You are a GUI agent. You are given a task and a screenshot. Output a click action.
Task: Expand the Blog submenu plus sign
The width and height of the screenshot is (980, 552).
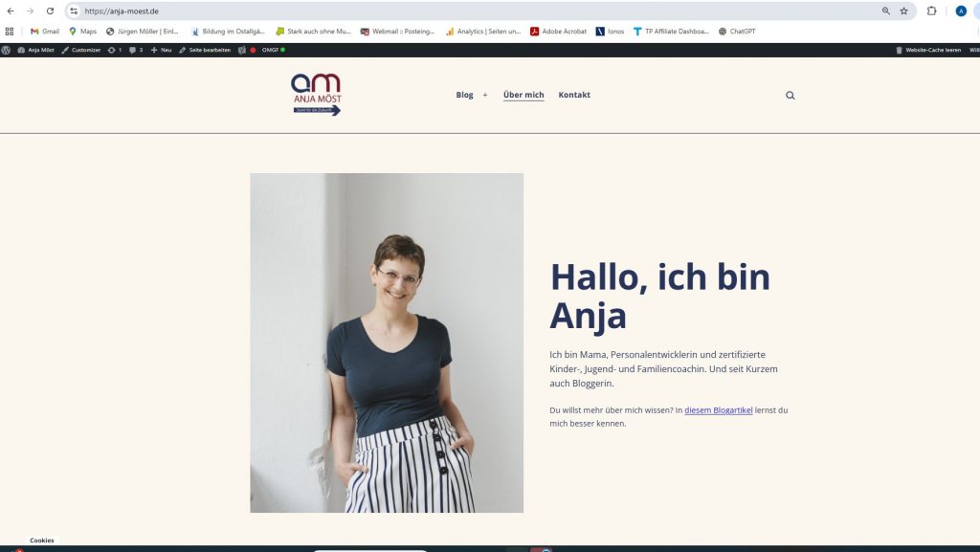click(485, 95)
